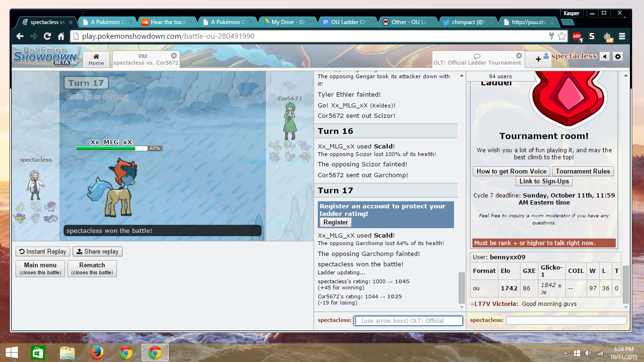644x362 pixels.
Task: Click the OLT room chat scrollbar
Action: (626, 285)
